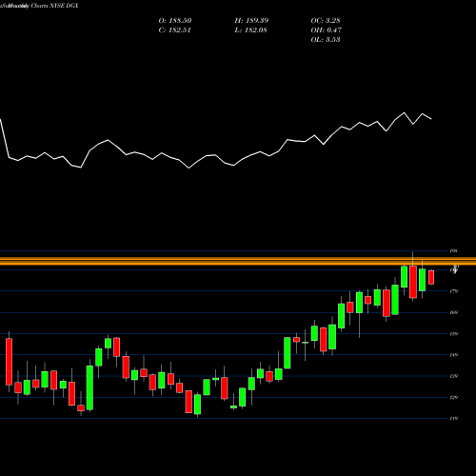Click the 139 price axis label
The width and height of the screenshot is (476, 476).
tap(454, 376)
